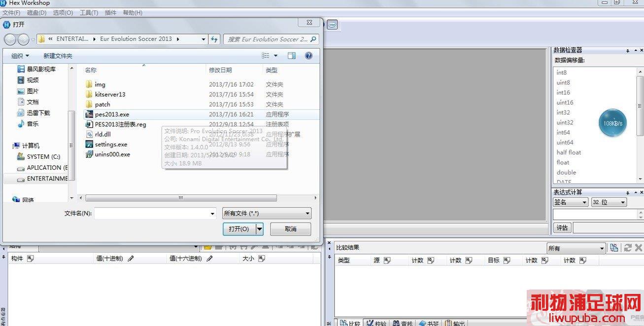Click the Forward navigation arrow in dialog

point(23,39)
